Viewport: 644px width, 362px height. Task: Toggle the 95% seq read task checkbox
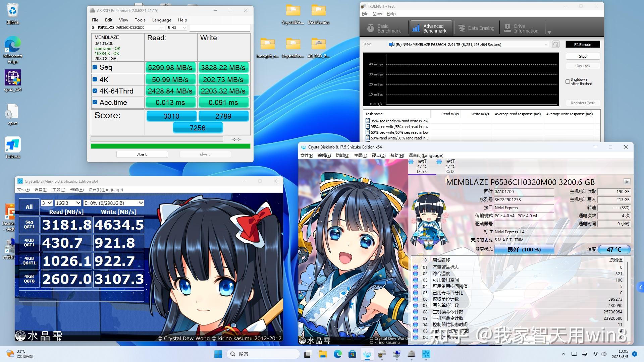[x=368, y=121]
